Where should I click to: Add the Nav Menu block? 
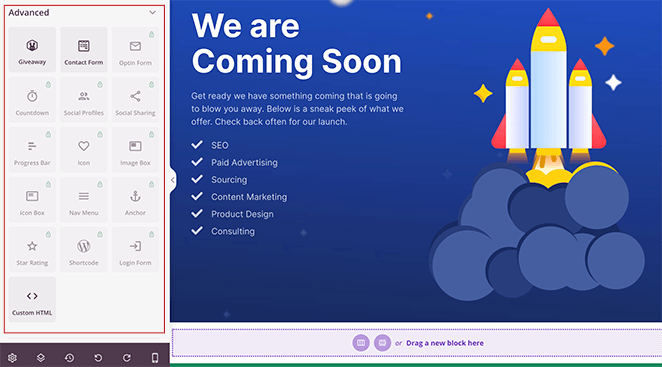84,200
